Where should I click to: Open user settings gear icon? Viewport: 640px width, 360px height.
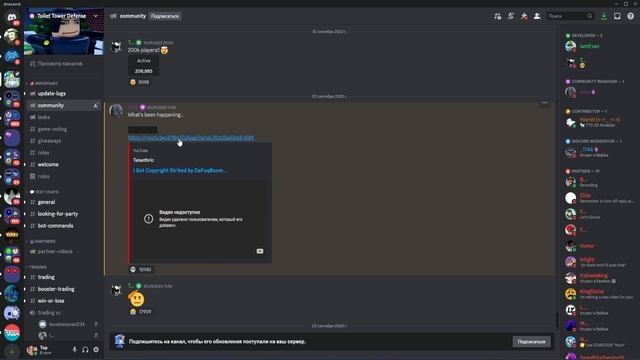click(96, 350)
